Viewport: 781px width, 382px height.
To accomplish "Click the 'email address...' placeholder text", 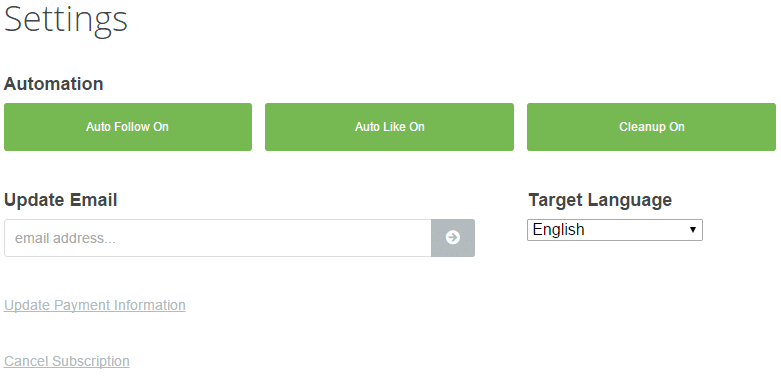I will (65, 238).
